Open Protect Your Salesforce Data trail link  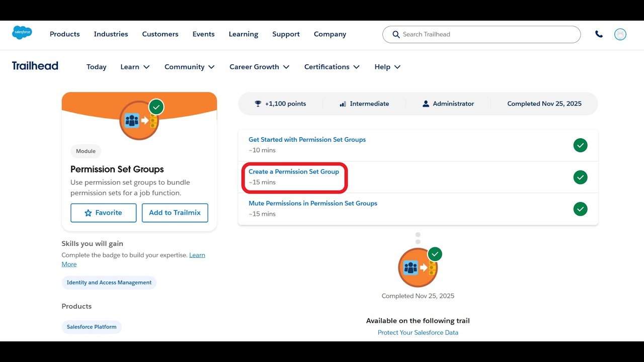(x=418, y=332)
